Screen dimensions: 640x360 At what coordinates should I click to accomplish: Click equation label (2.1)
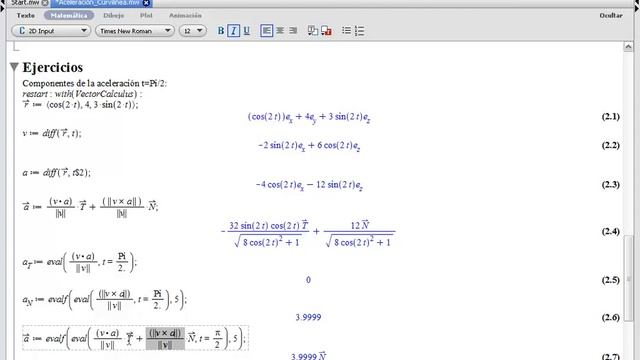coord(611,117)
